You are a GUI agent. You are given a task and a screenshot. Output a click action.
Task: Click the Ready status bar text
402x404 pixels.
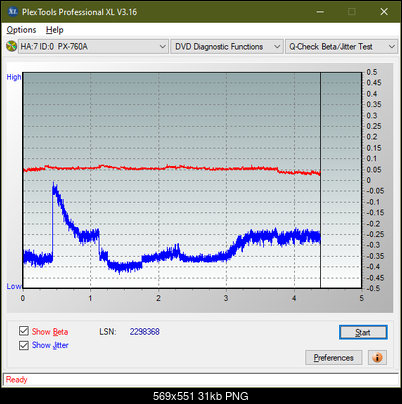(x=16, y=380)
